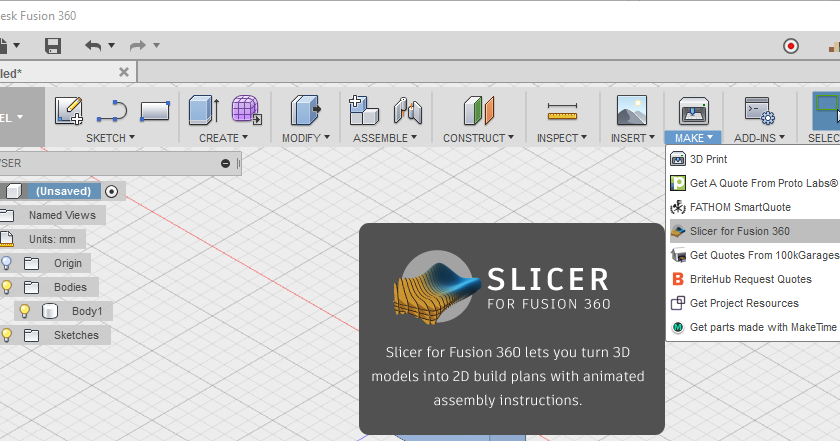Image resolution: width=840 pixels, height=441 pixels.
Task: Click the Save icon in the quick access bar
Action: tap(52, 46)
